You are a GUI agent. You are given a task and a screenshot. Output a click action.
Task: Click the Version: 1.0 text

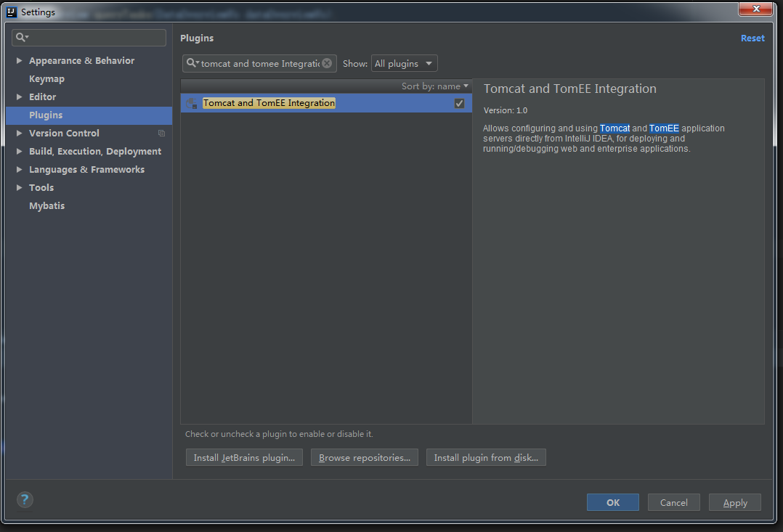[x=506, y=110]
